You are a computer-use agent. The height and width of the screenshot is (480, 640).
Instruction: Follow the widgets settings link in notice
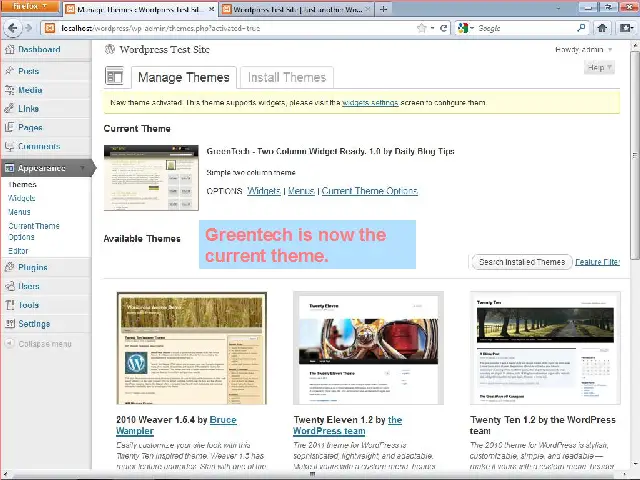coord(370,102)
